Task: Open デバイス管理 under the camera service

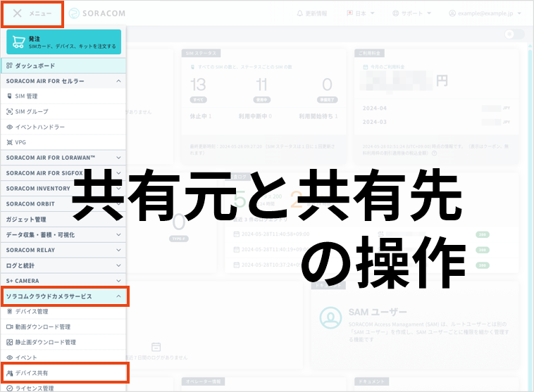Action: point(32,311)
